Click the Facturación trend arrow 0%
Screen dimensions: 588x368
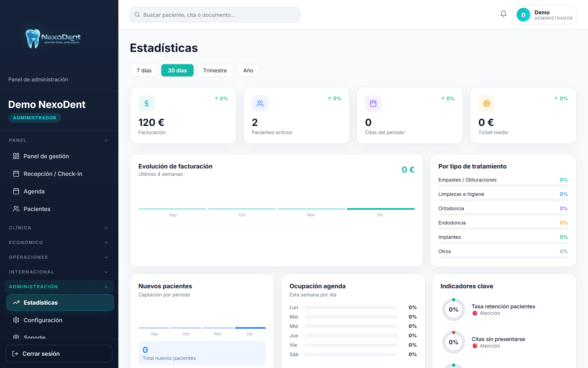[221, 99]
